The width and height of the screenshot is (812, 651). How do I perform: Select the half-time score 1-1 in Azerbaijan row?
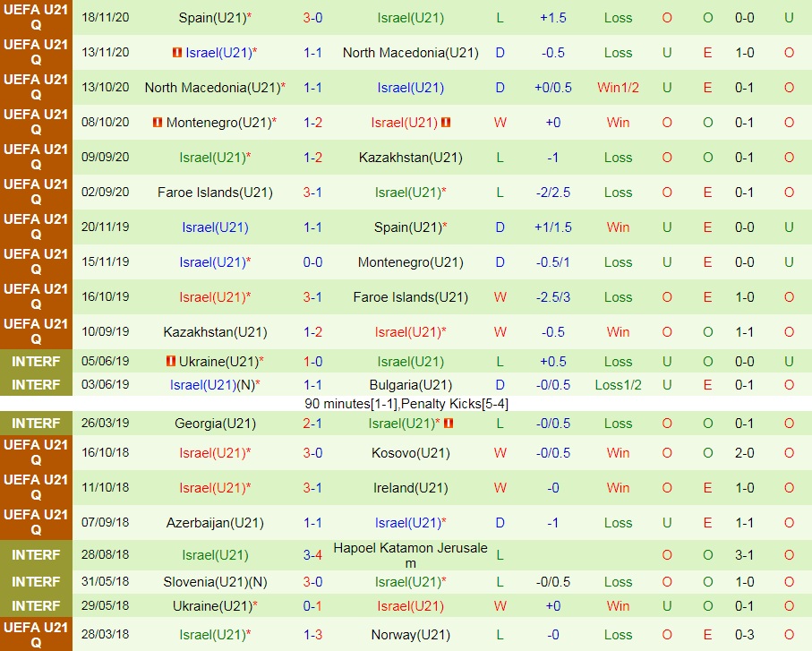[x=744, y=523]
